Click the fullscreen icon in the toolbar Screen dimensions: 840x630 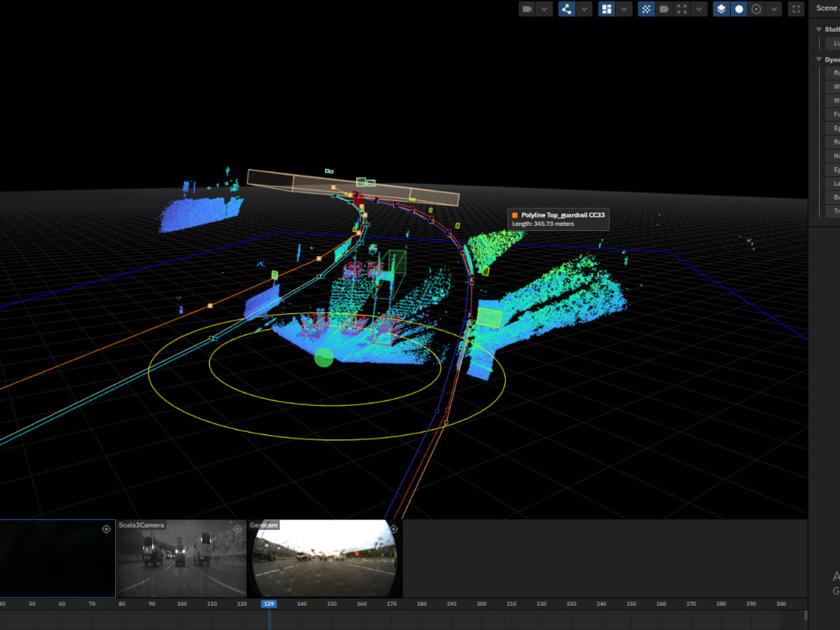tap(796, 9)
